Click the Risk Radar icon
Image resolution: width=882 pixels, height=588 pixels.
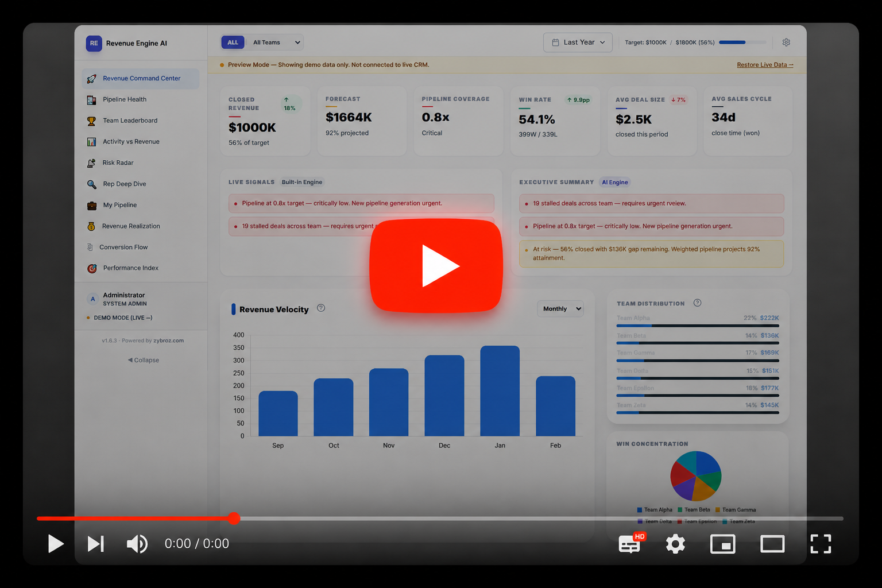pyautogui.click(x=91, y=163)
